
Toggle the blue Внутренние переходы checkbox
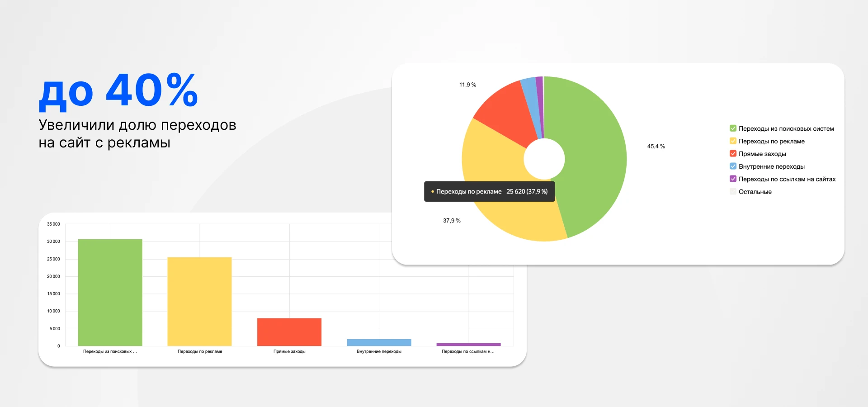click(x=733, y=166)
